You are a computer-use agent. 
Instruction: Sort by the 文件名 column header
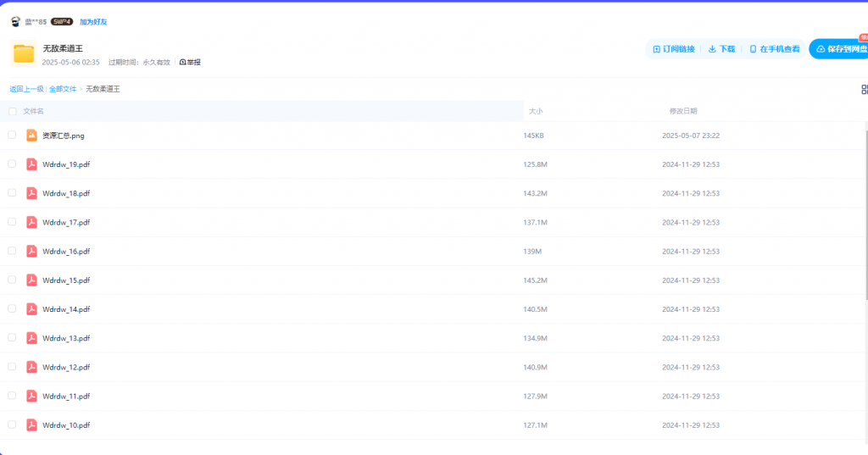[33, 111]
